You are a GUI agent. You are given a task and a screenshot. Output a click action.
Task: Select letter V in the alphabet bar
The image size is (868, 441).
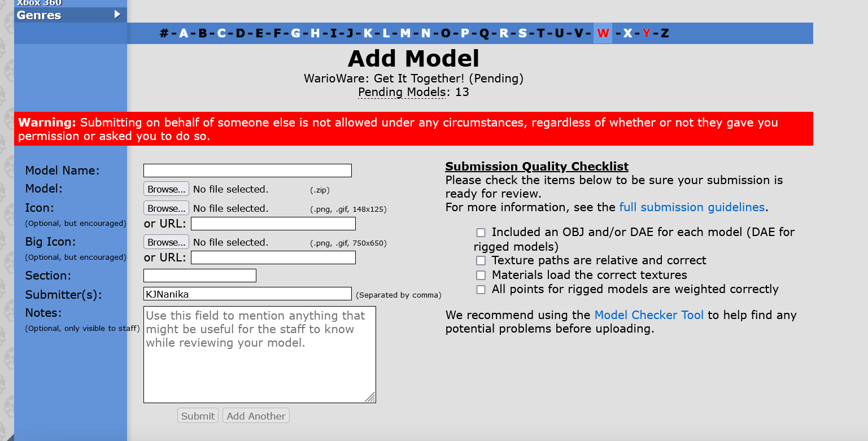pos(578,33)
